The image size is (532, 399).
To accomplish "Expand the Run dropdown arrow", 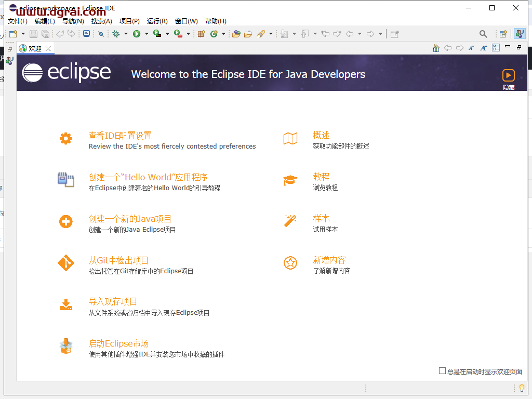I will point(147,34).
